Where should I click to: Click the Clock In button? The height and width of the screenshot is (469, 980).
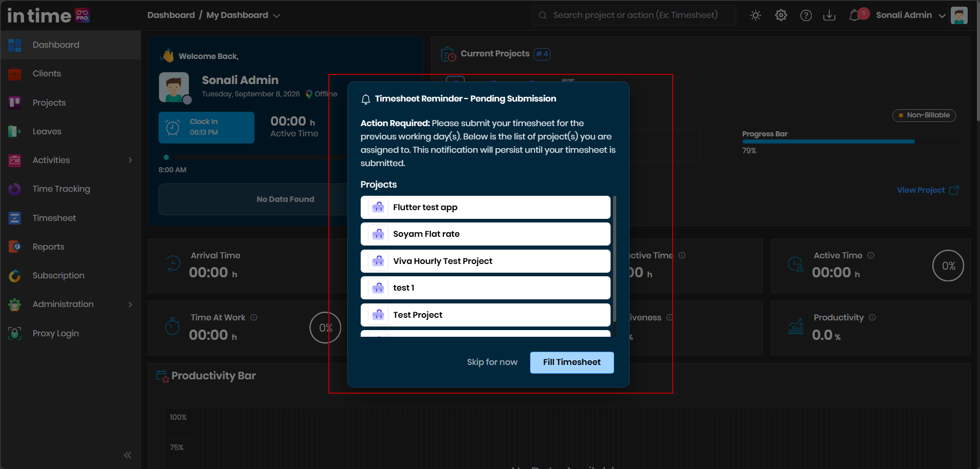point(206,128)
